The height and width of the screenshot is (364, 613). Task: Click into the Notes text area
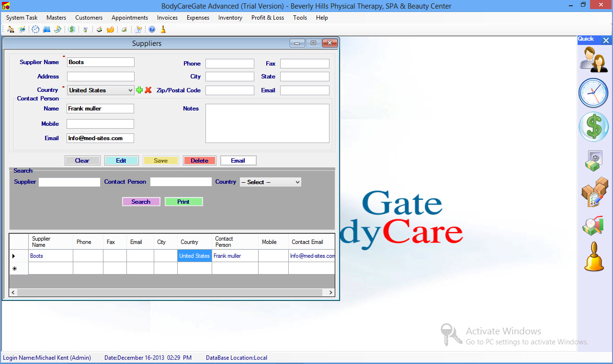tap(267, 123)
